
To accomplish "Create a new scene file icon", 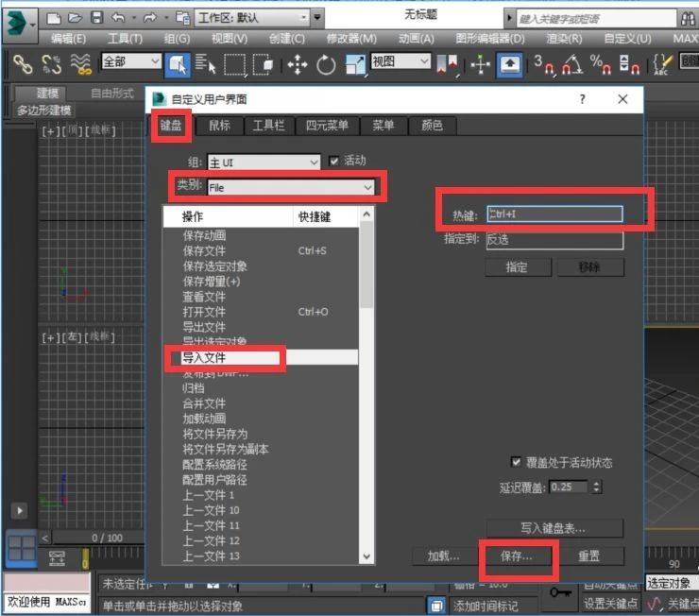I will click(x=54, y=18).
